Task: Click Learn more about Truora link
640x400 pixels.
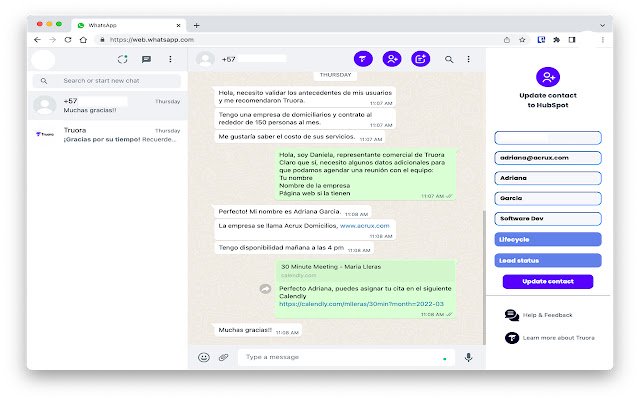Action: tap(558, 338)
